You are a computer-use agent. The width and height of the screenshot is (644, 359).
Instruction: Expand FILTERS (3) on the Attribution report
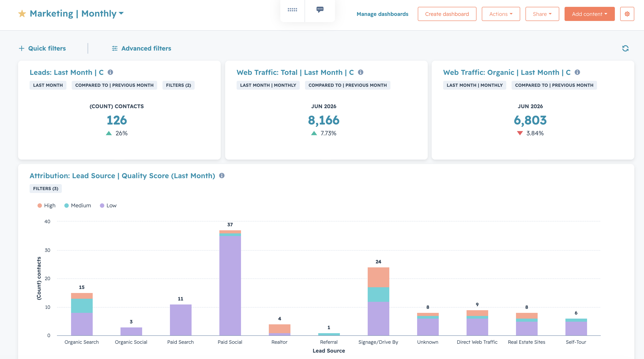coord(45,189)
